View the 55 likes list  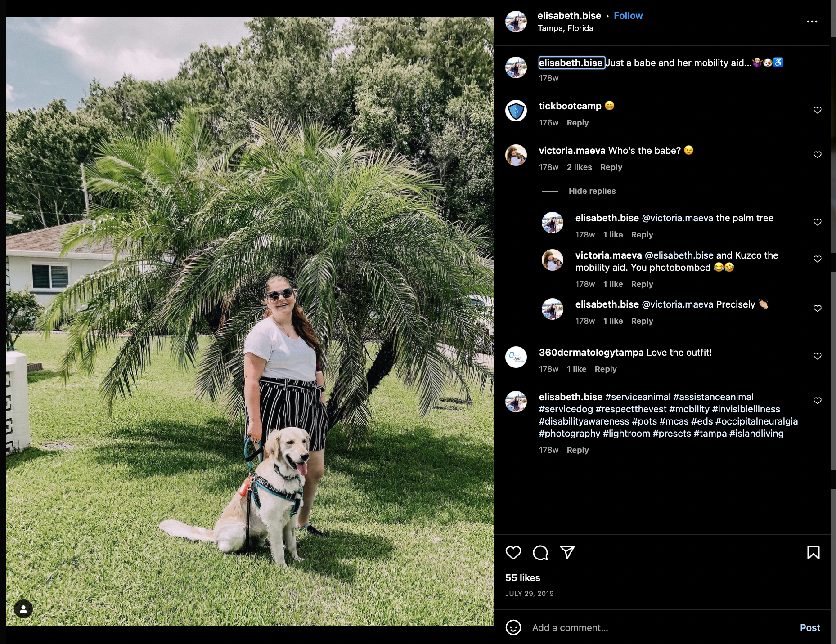(x=522, y=578)
